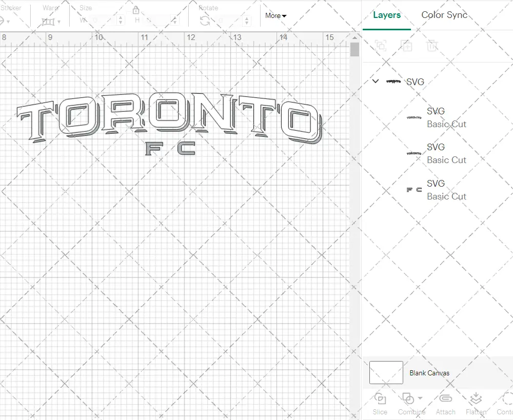The image size is (513, 420).
Task: Click the Rotate icon
Action: pyautogui.click(x=205, y=21)
